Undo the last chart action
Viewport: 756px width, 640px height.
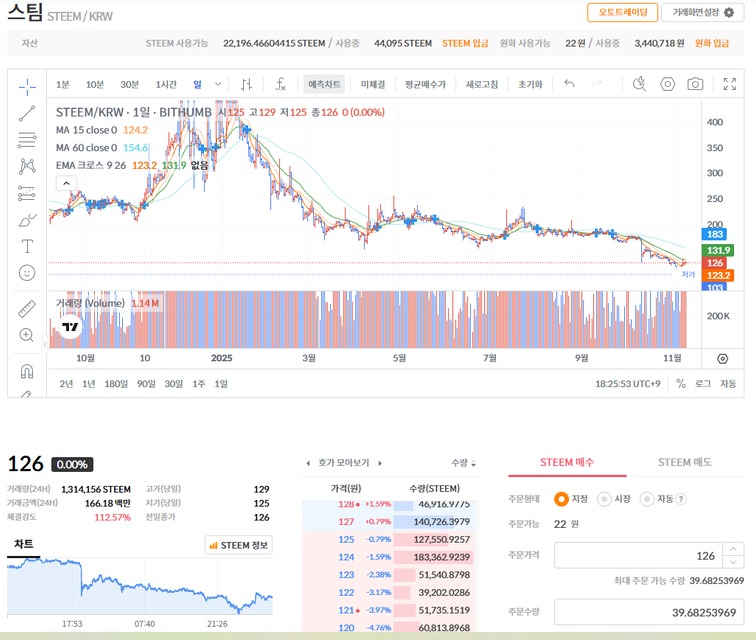569,84
